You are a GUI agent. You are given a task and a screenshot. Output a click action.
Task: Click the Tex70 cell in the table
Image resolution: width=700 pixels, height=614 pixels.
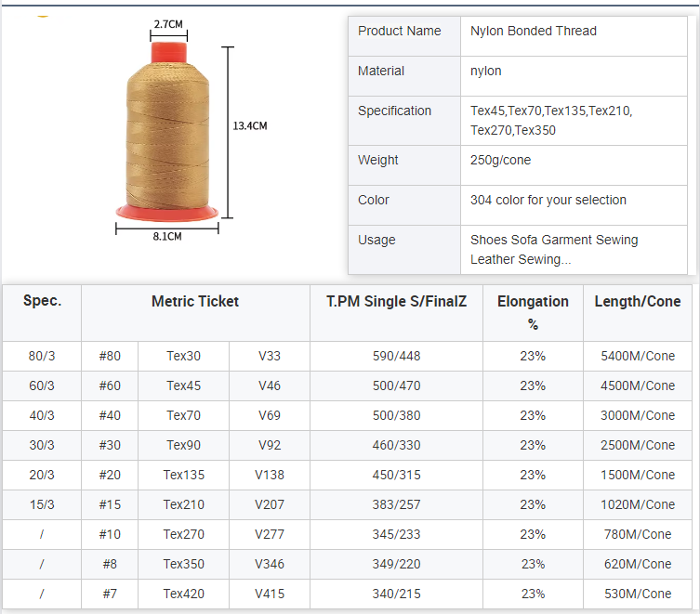tap(183, 415)
